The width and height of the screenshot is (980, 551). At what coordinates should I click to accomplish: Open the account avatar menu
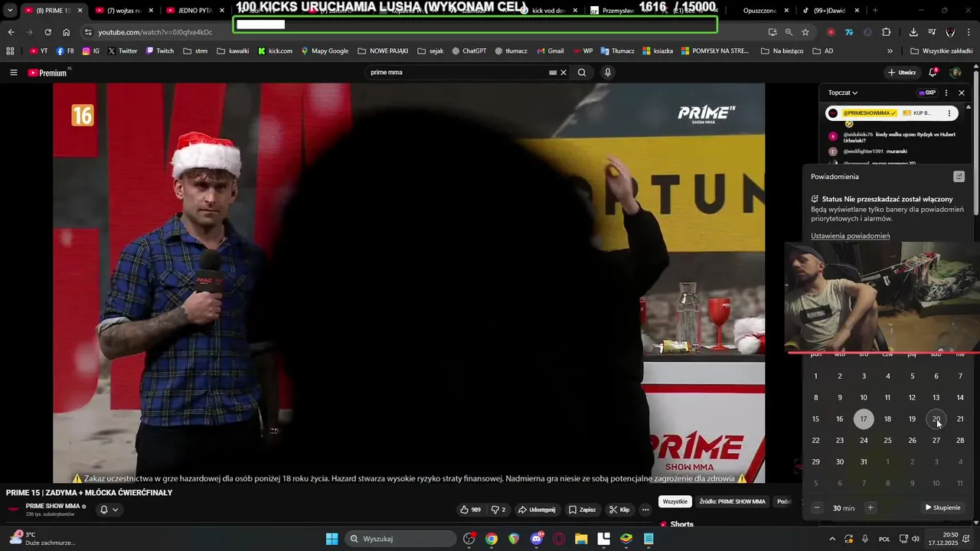click(955, 73)
